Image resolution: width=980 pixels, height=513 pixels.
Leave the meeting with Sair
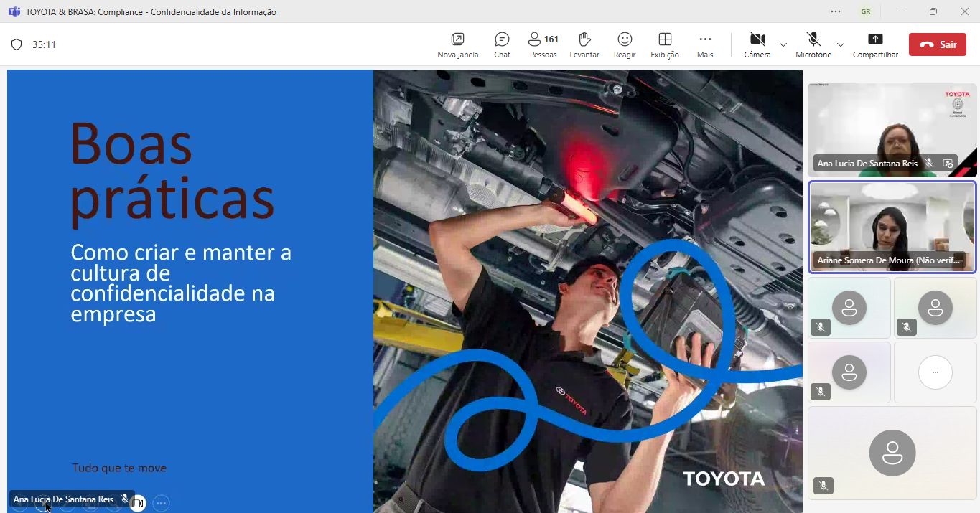point(937,44)
